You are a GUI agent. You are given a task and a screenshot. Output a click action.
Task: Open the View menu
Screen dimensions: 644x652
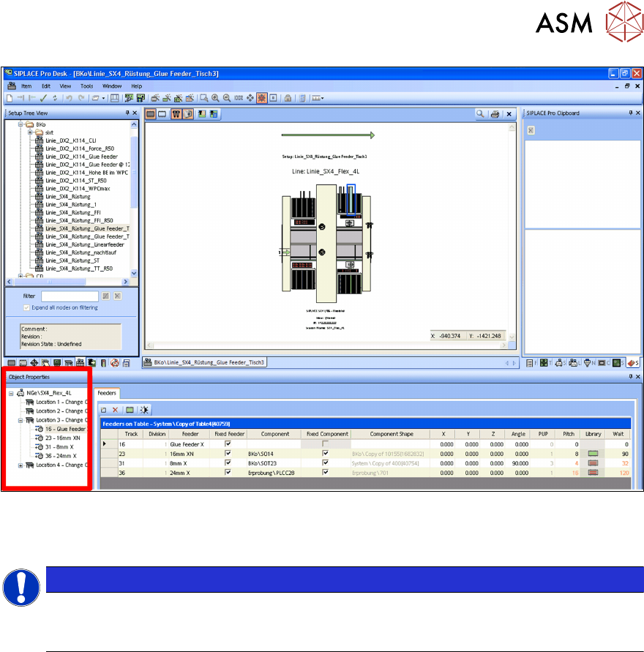65,86
